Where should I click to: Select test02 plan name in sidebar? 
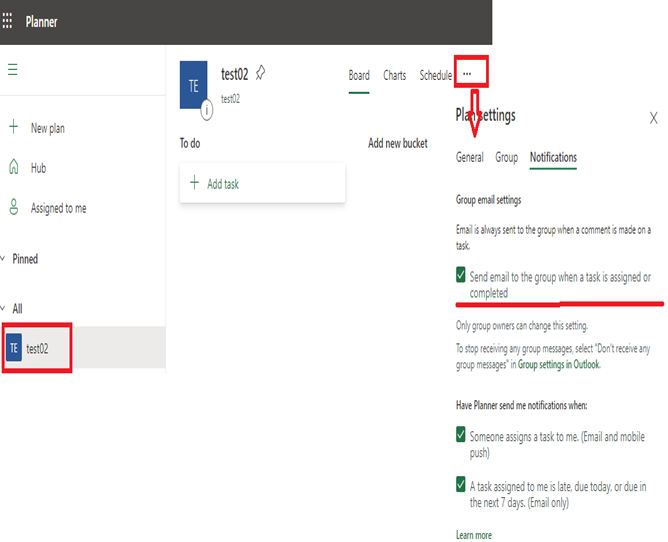point(37,349)
